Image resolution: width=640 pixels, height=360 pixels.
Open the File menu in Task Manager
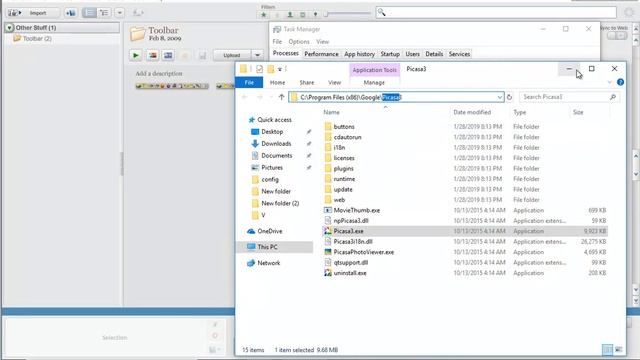pos(277,42)
